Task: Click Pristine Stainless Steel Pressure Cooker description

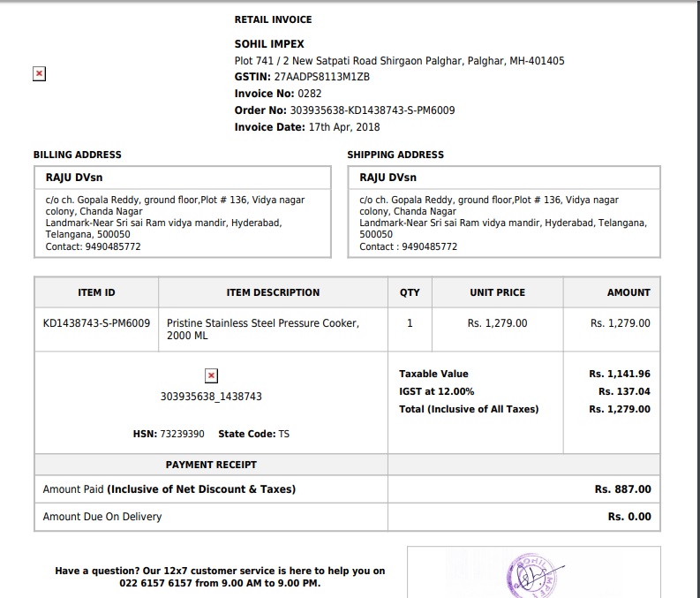Action: (263, 323)
